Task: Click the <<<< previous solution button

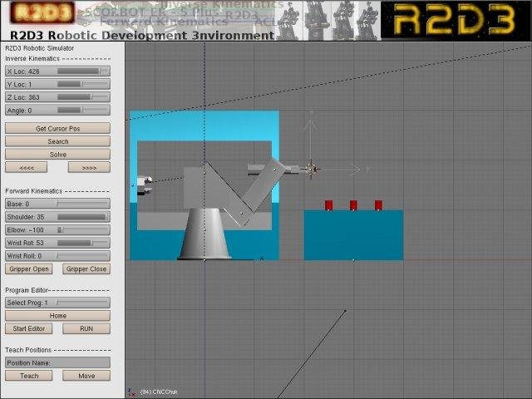Action: 26,168
